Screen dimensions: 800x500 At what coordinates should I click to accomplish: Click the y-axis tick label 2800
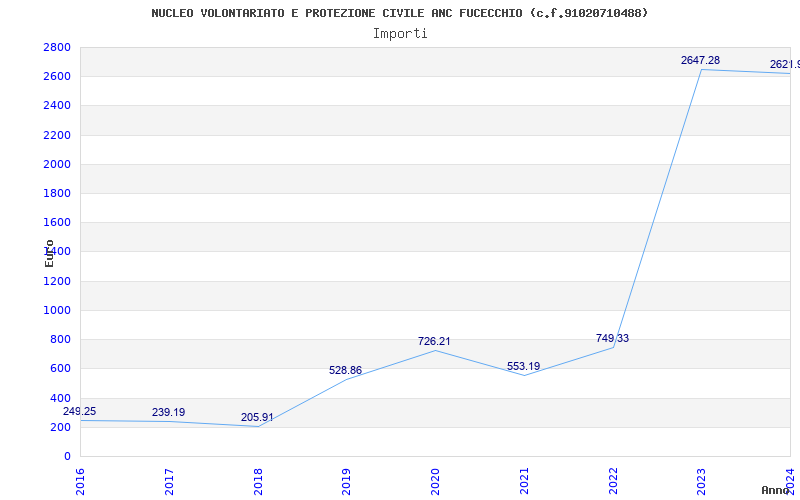(57, 47)
